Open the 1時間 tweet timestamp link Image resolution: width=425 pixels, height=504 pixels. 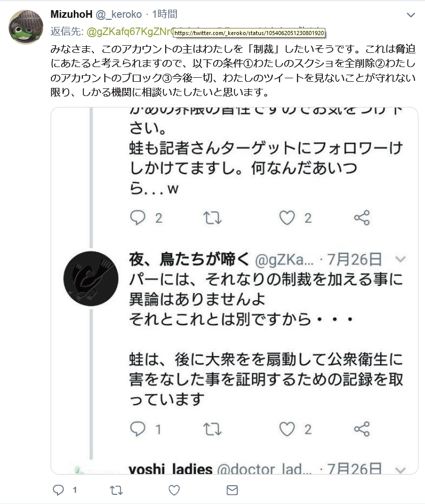click(x=165, y=14)
